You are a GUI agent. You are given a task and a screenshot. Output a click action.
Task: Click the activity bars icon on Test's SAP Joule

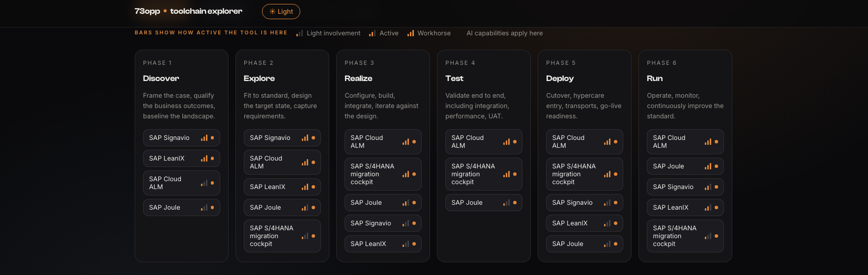tap(506, 203)
